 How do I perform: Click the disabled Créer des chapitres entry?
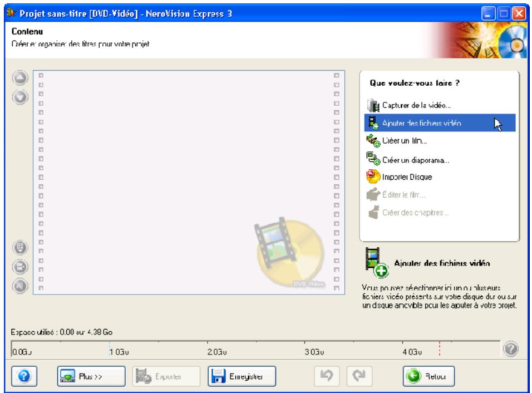point(440,213)
